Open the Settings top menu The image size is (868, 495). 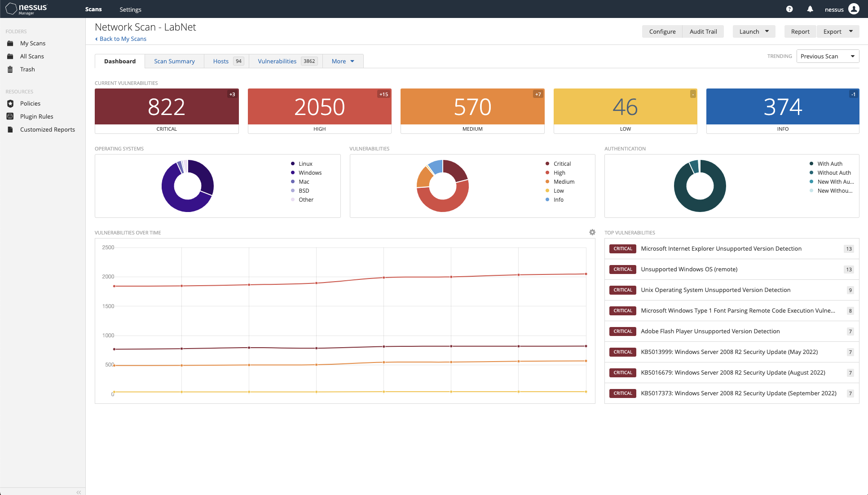point(130,9)
